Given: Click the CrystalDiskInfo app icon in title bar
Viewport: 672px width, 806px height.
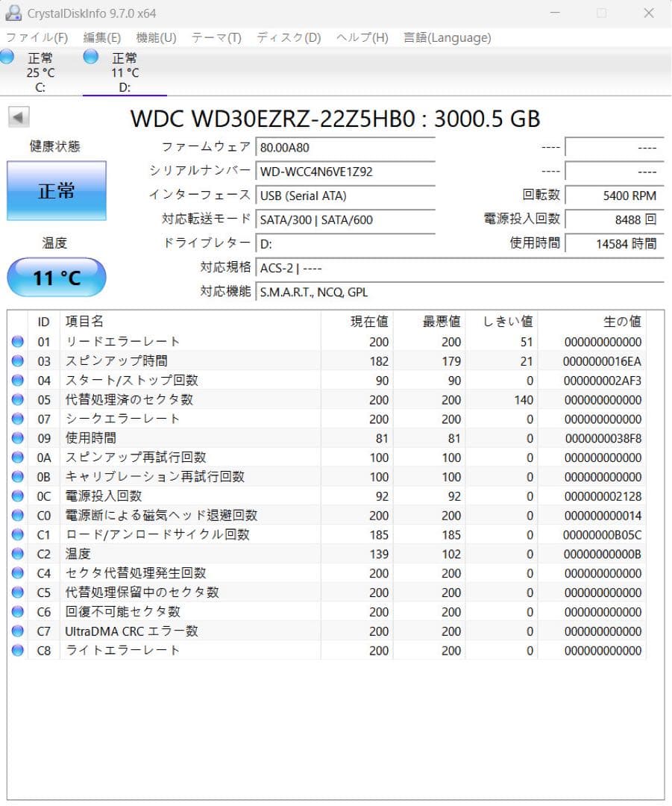Looking at the screenshot, I should 13,13.
